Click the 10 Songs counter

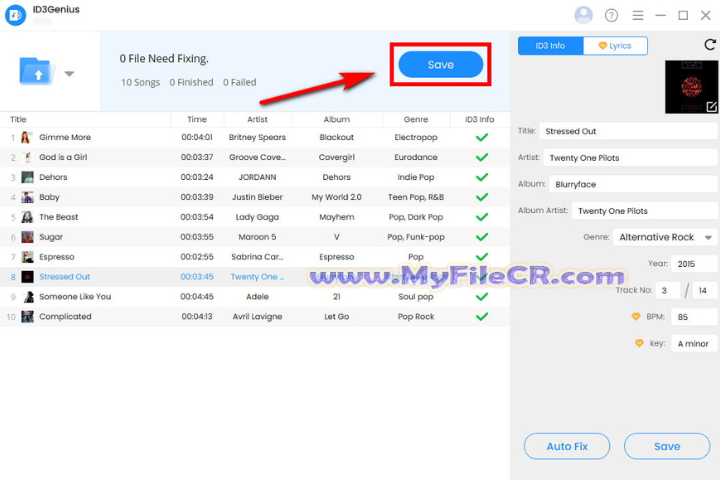tap(141, 82)
